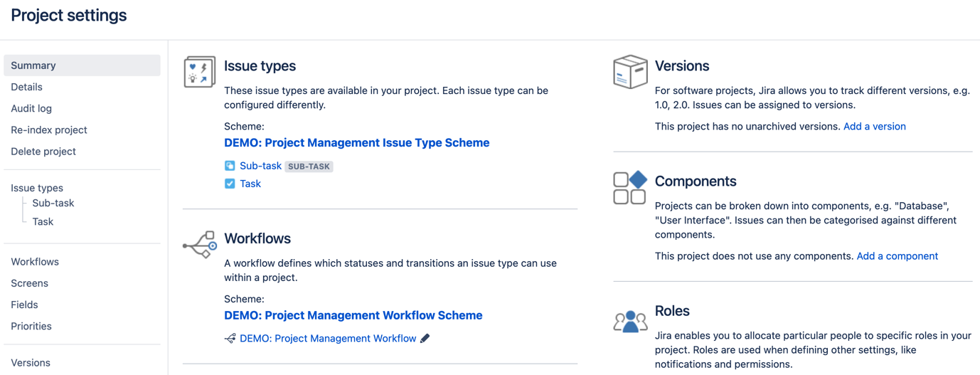The width and height of the screenshot is (980, 375).
Task: Click the Workflows section heading
Action: pos(257,238)
